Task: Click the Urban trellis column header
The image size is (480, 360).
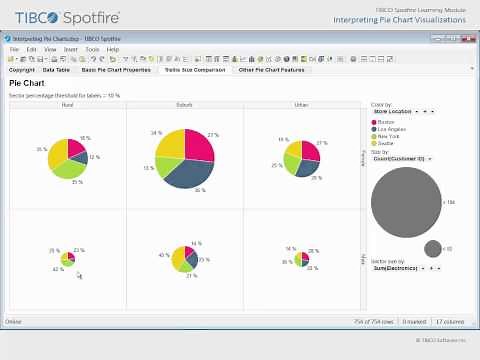Action: [302, 105]
